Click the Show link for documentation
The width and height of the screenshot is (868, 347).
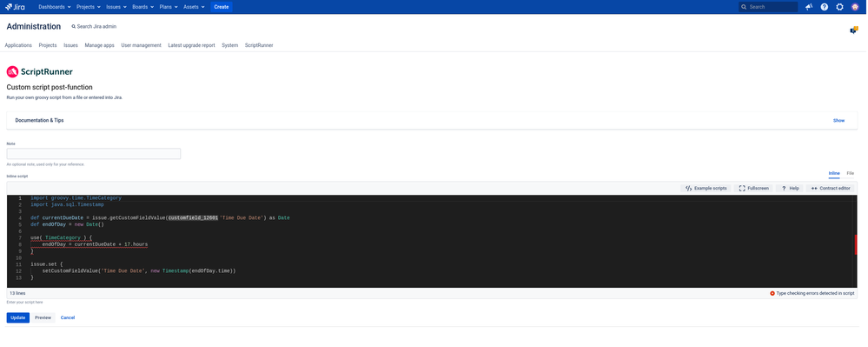[838, 120]
